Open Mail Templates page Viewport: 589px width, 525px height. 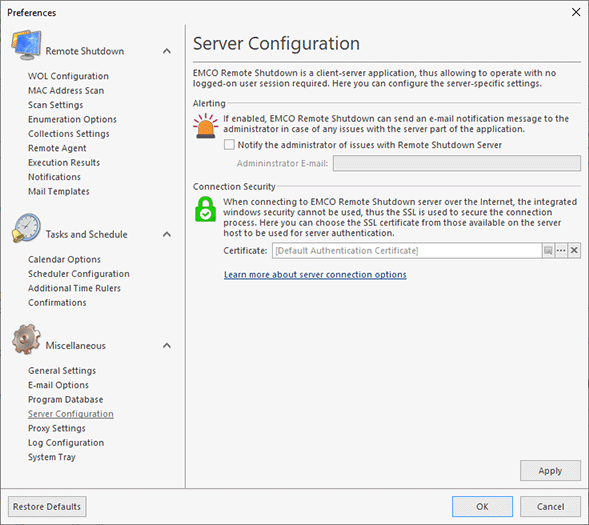pyautogui.click(x=59, y=192)
